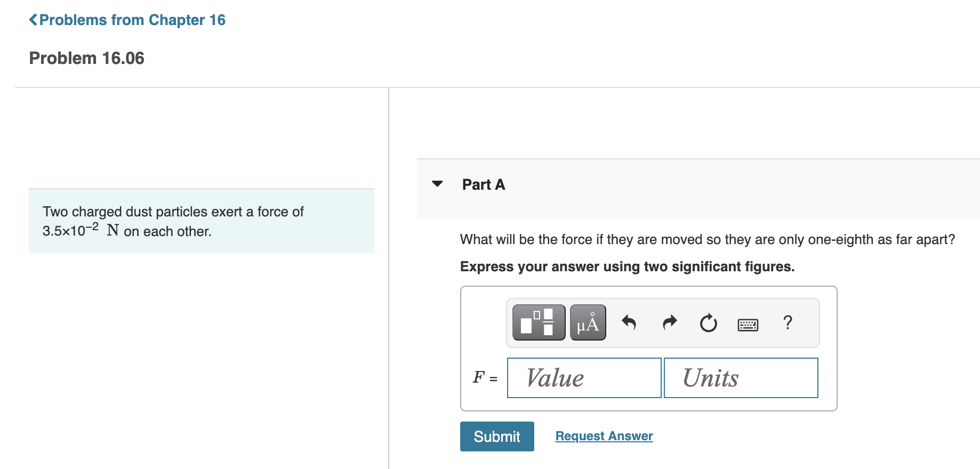This screenshot has width=980, height=469.
Task: Click inside the Units input field
Action: point(741,377)
